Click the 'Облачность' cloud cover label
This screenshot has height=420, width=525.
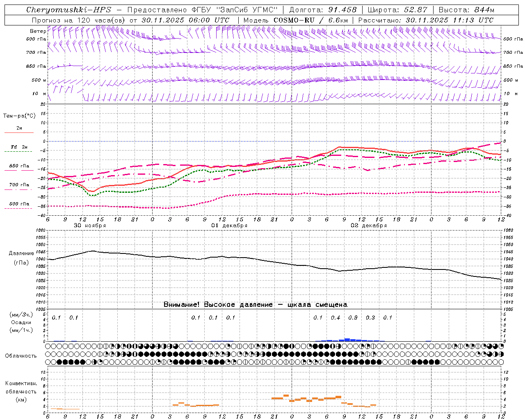21,356
